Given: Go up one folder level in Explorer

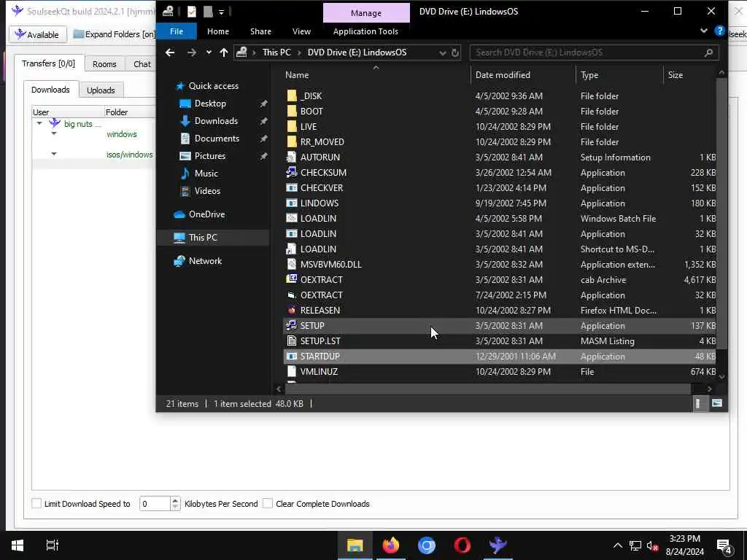Looking at the screenshot, I should coord(224,52).
